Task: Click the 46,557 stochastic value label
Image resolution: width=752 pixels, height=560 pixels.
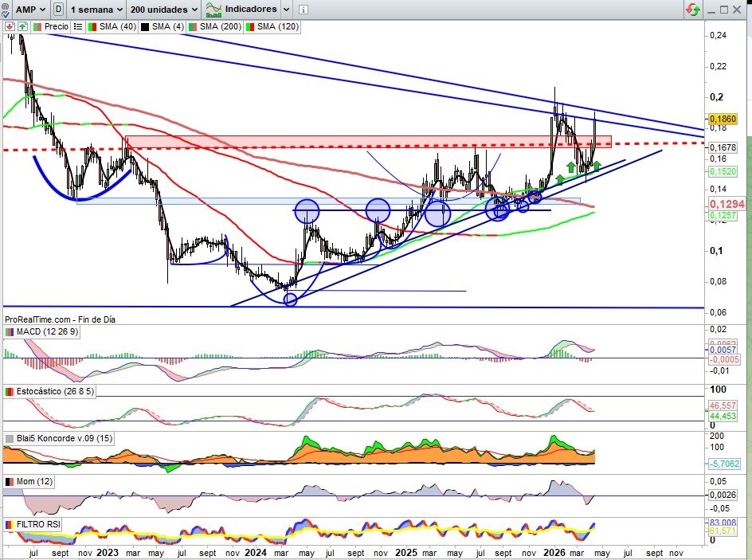Action: tap(723, 405)
